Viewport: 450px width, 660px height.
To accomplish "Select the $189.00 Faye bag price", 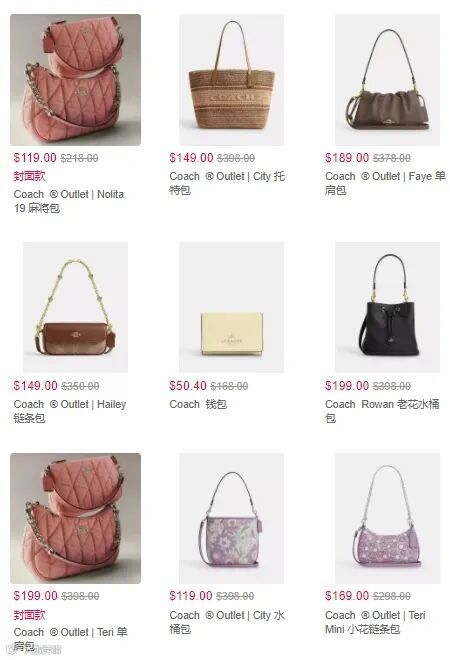I will tap(347, 158).
